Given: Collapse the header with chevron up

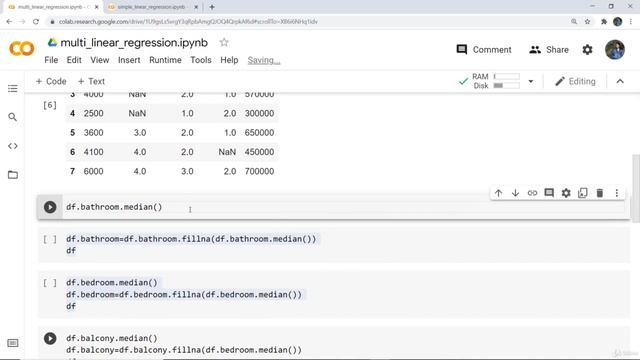Looking at the screenshot, I should (x=620, y=81).
